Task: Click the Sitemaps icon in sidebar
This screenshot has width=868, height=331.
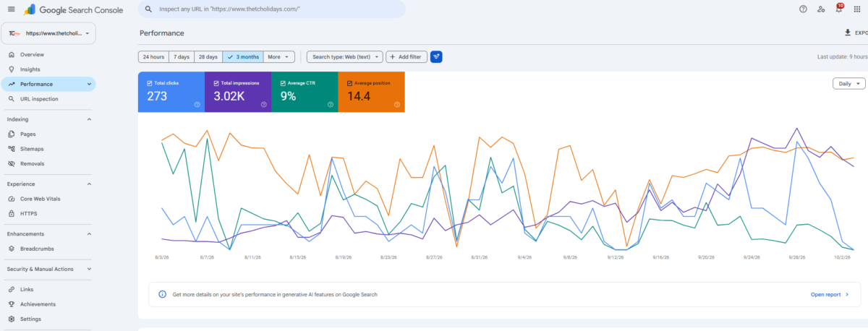Action: pyautogui.click(x=12, y=149)
